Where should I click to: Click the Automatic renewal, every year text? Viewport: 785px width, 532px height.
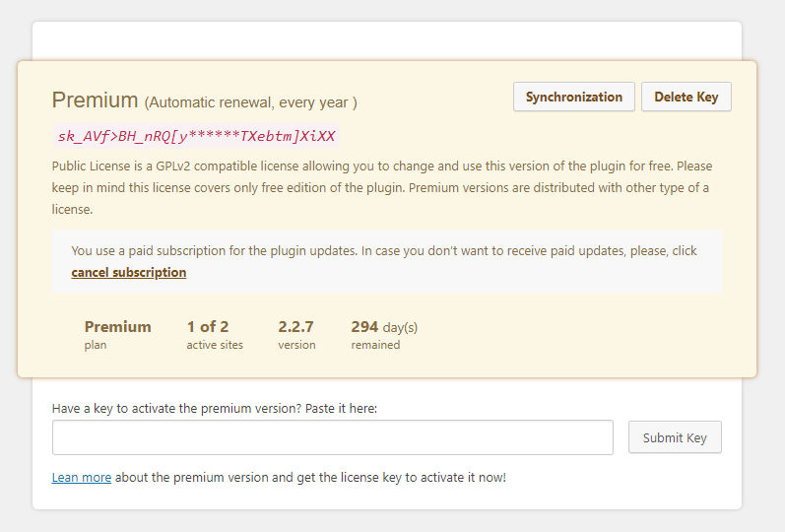[x=250, y=102]
